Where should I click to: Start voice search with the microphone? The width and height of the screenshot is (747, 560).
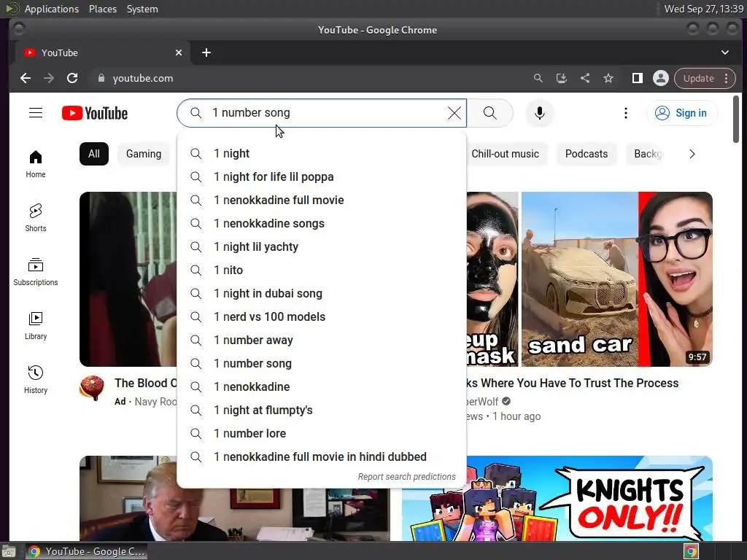[539, 113]
